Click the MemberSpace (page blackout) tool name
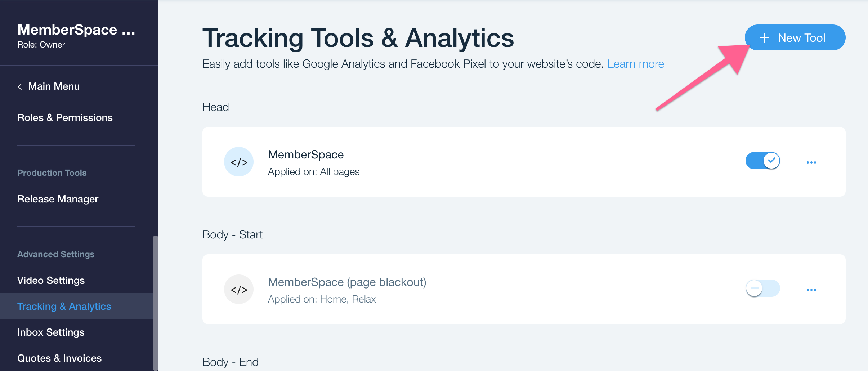 (x=347, y=282)
